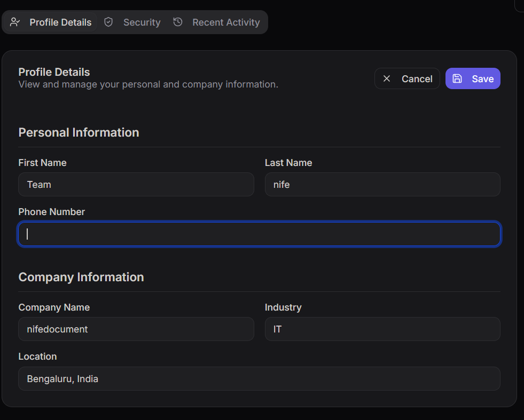The width and height of the screenshot is (524, 420).
Task: Click the shield icon beside Security
Action: click(108, 22)
